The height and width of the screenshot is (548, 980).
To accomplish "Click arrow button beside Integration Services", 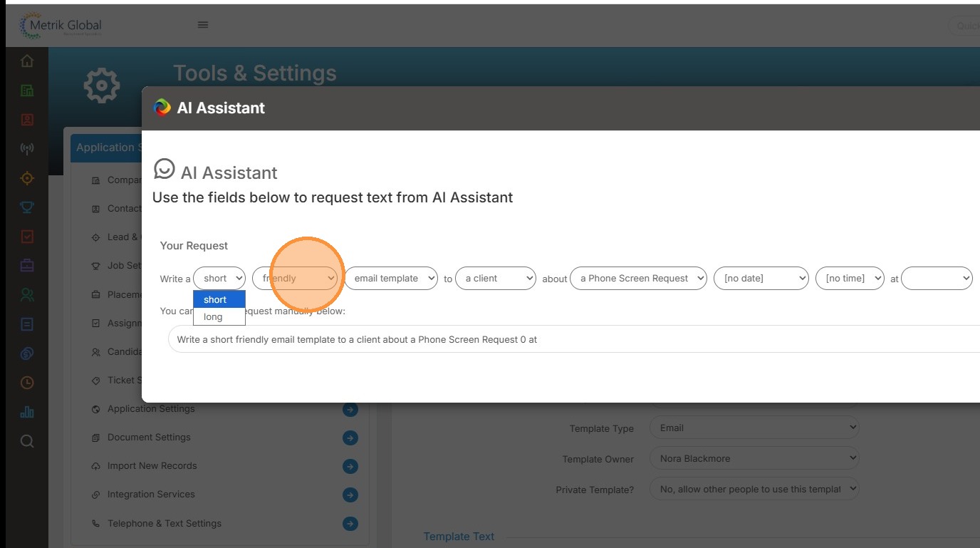I will pos(350,495).
